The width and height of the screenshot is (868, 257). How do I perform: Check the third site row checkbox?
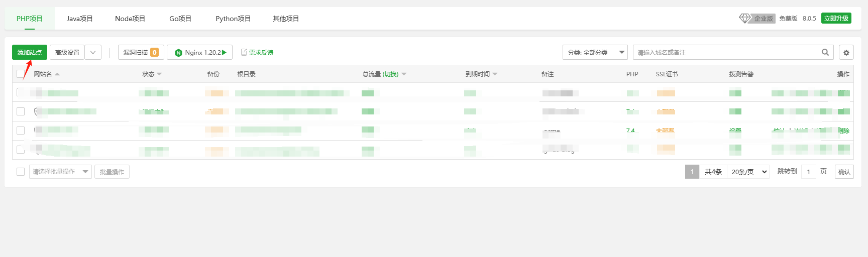coord(21,131)
